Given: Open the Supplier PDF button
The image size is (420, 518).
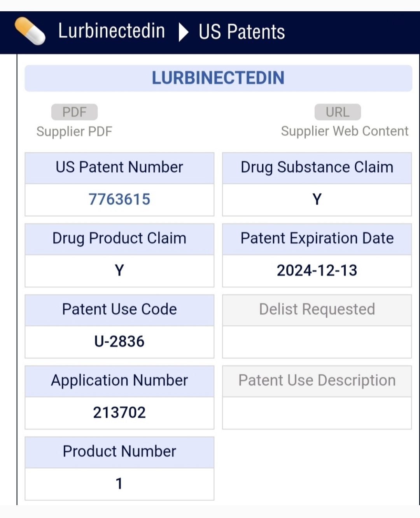Looking at the screenshot, I should coord(74,112).
